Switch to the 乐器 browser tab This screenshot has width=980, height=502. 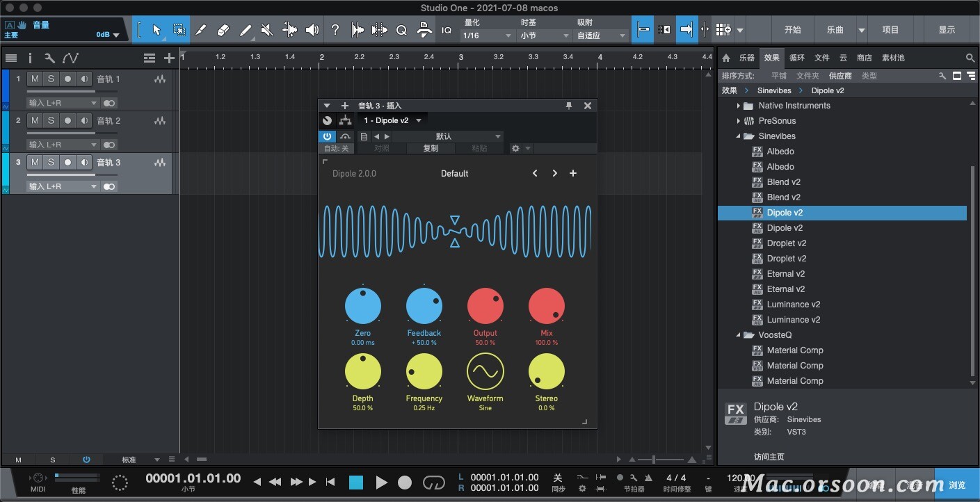pyautogui.click(x=746, y=58)
